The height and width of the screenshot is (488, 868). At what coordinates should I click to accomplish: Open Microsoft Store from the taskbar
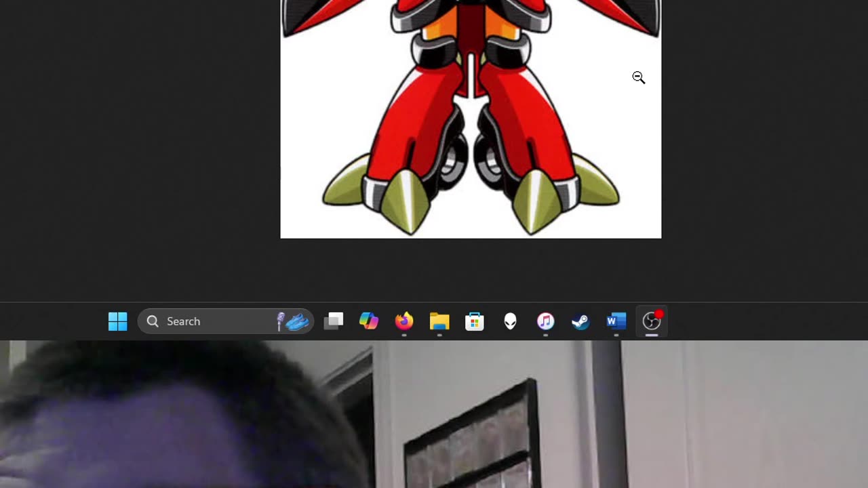point(475,321)
